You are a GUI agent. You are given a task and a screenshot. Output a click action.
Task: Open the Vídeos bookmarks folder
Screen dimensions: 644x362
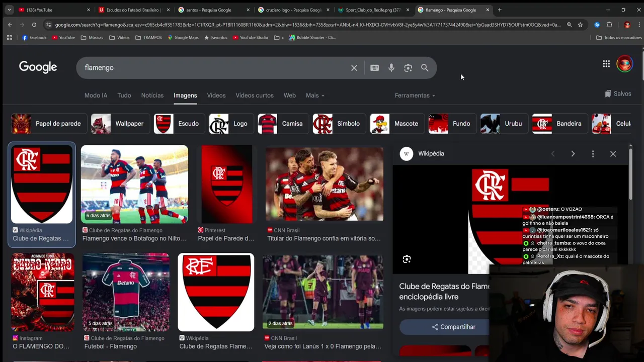(119, 38)
